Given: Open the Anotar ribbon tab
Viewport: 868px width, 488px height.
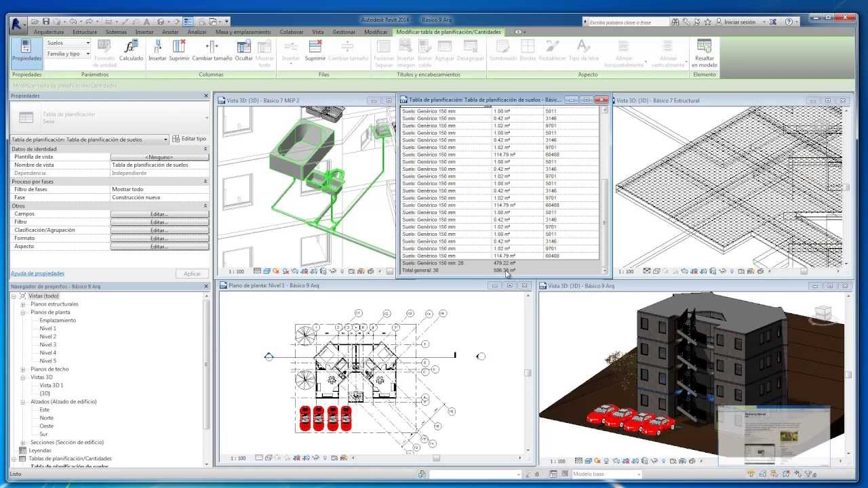Looking at the screenshot, I should 170,32.
